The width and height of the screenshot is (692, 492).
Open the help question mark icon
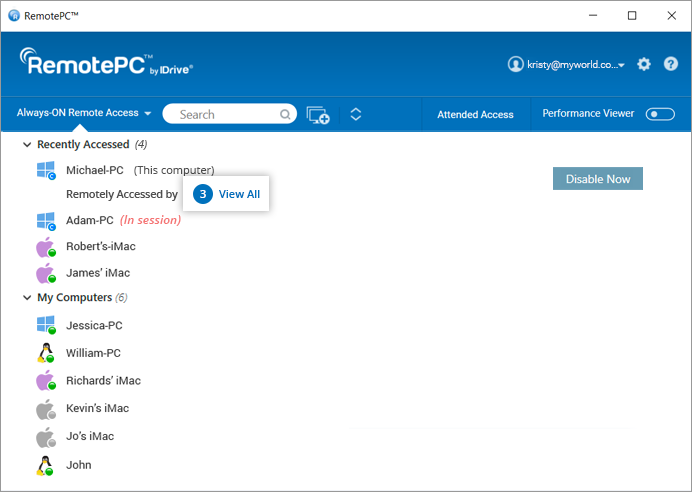671,64
